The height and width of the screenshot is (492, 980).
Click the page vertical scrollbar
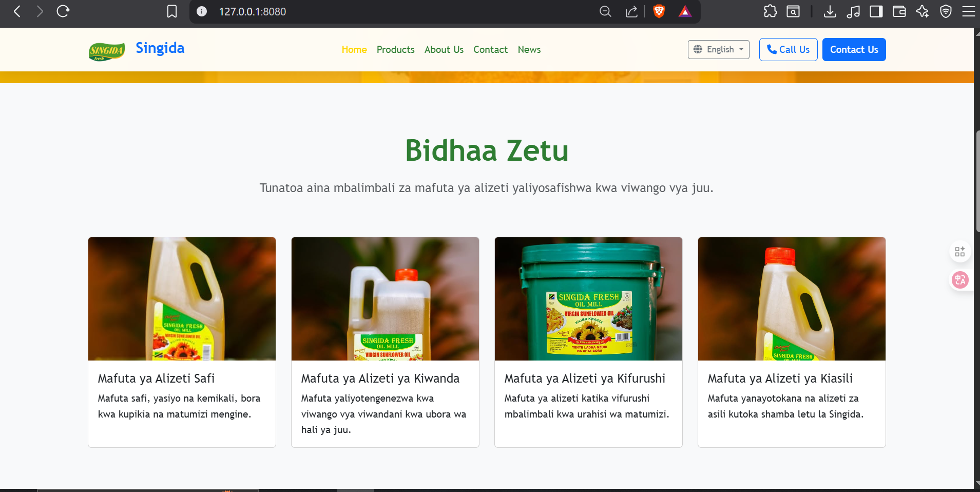point(977,181)
